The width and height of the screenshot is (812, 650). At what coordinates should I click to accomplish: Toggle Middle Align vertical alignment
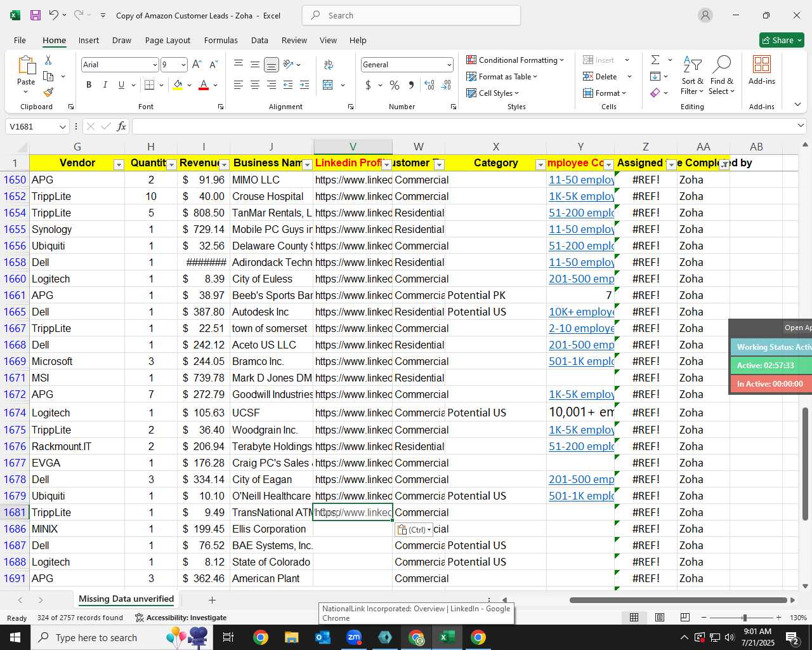pyautogui.click(x=255, y=65)
